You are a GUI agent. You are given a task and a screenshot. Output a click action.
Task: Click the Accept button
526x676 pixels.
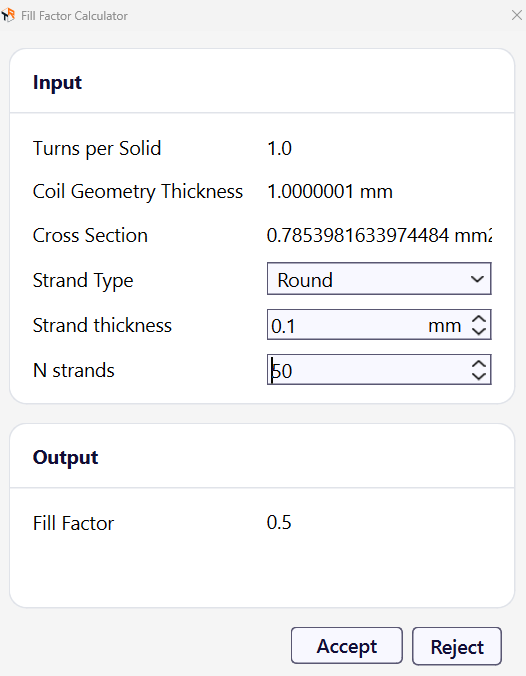click(347, 645)
